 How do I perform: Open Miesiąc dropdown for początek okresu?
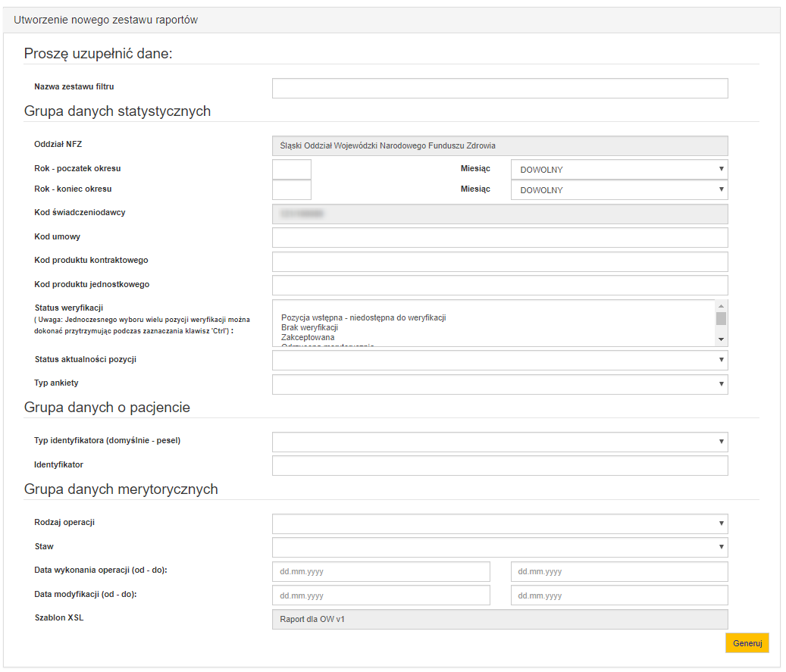coord(619,170)
